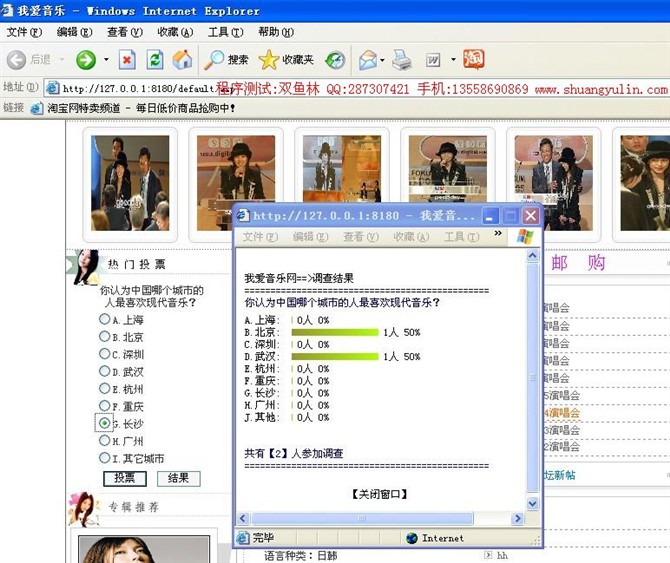Open 查看(V) menu in main window
670x563 pixels.
(125, 32)
